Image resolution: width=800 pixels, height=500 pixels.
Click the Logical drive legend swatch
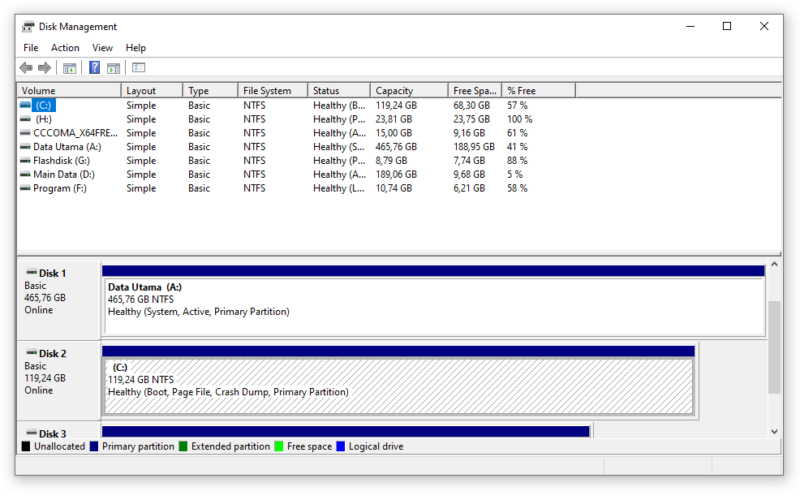(x=341, y=446)
